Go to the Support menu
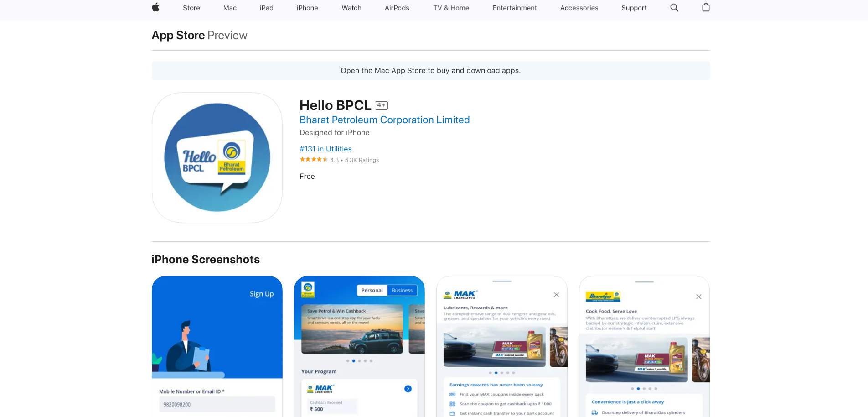 634,8
